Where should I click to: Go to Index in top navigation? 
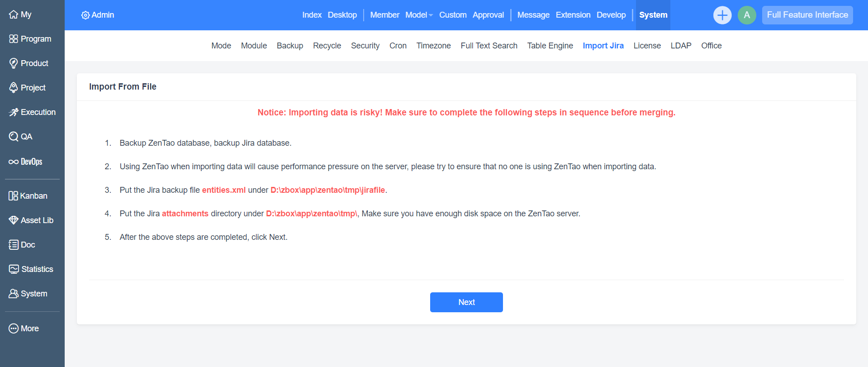pos(312,15)
